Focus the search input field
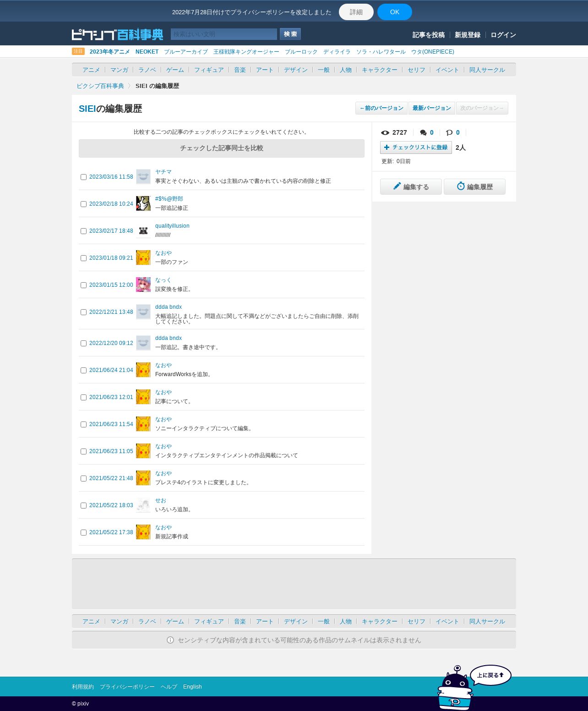Viewport: 588px width, 711px height. tap(224, 34)
